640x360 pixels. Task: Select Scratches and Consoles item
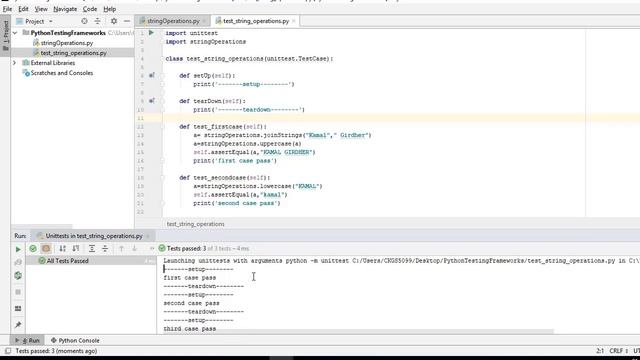point(62,73)
